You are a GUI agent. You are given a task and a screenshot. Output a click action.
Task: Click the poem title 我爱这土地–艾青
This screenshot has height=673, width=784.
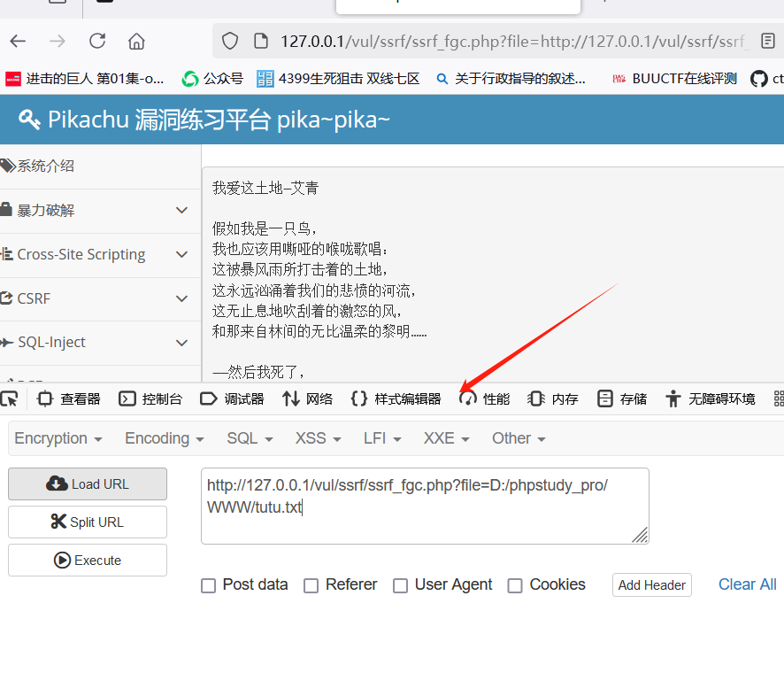pos(265,188)
